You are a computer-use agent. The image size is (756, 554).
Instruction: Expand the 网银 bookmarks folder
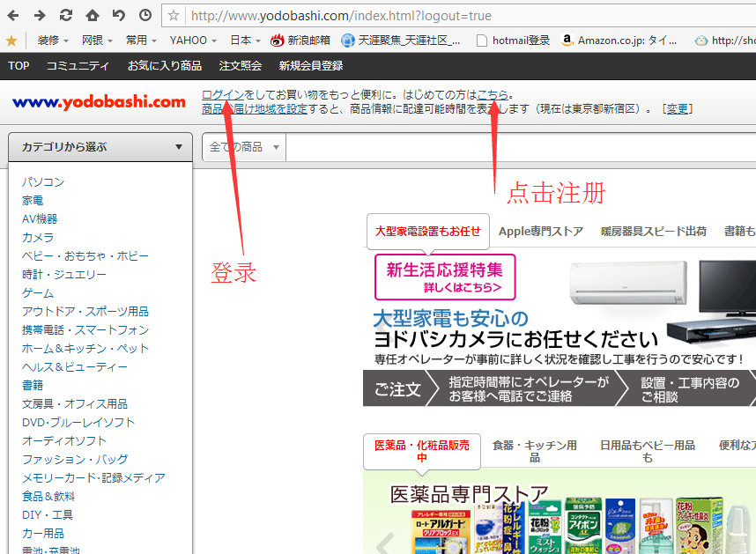point(97,41)
